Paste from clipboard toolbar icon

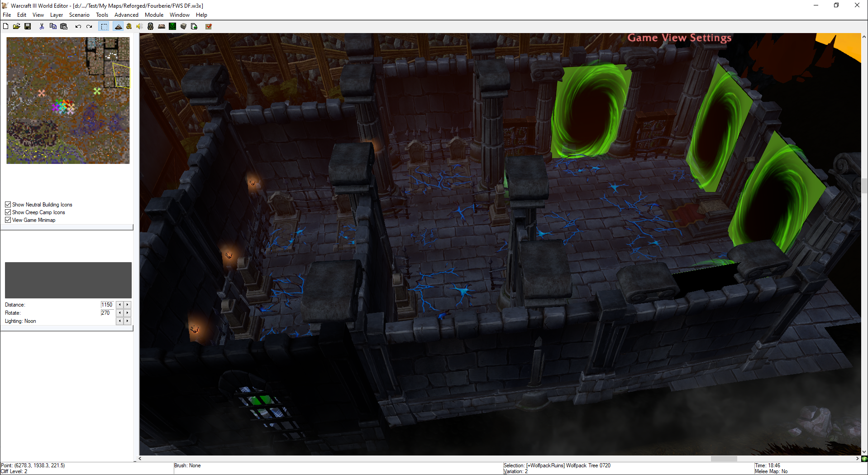(x=64, y=26)
